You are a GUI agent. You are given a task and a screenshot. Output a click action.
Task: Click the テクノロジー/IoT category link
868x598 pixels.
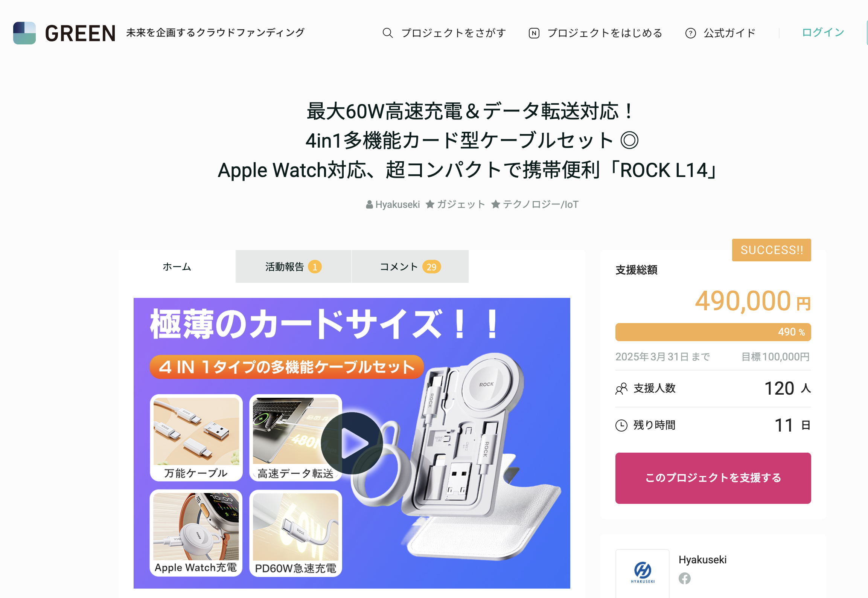[x=541, y=204]
